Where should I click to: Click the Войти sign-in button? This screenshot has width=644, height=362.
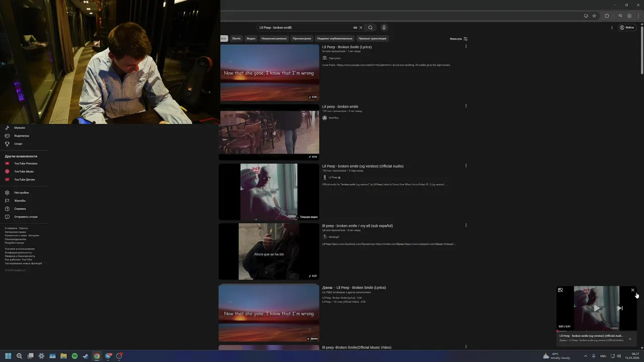click(x=627, y=28)
